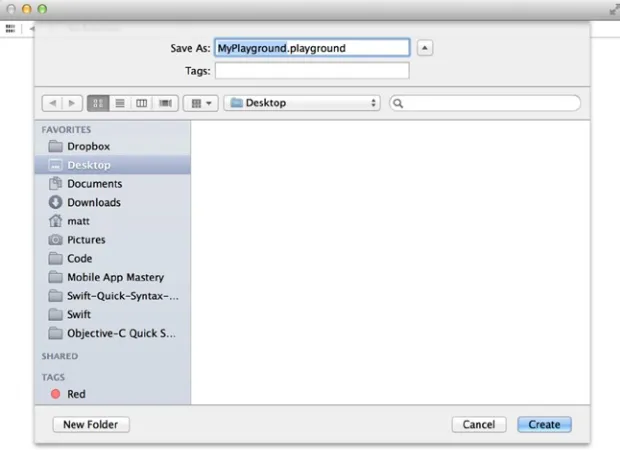Image resolution: width=620 pixels, height=450 pixels.
Task: Click the FAVORITES section header
Action: [66, 130]
